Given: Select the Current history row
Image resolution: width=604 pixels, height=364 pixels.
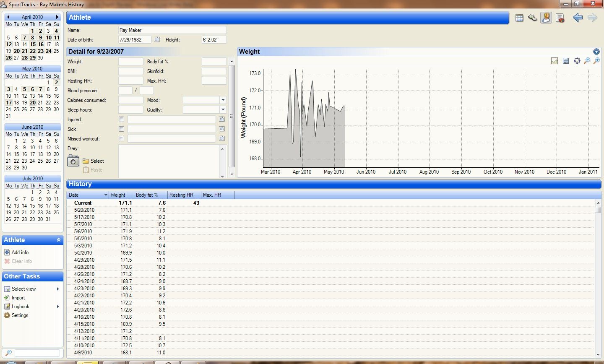Looking at the screenshot, I should [x=331, y=203].
